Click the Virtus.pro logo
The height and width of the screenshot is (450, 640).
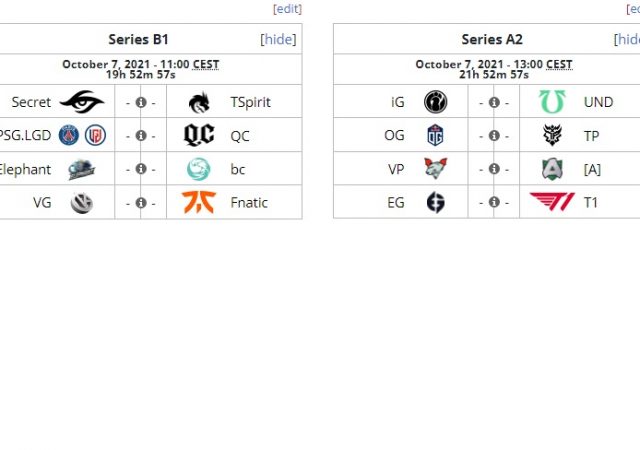coord(435,168)
